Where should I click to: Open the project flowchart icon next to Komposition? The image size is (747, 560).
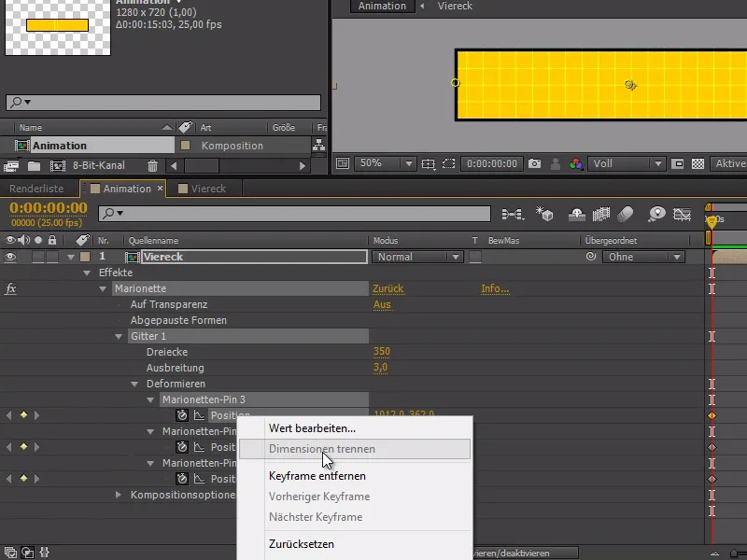[318, 145]
